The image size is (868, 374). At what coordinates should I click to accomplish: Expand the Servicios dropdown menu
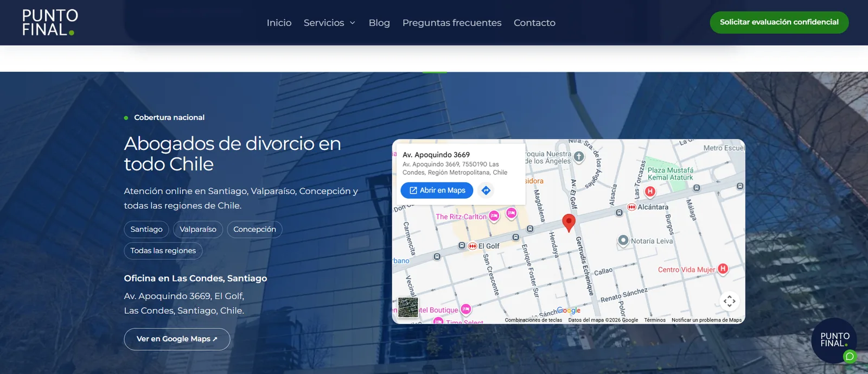[x=329, y=23]
